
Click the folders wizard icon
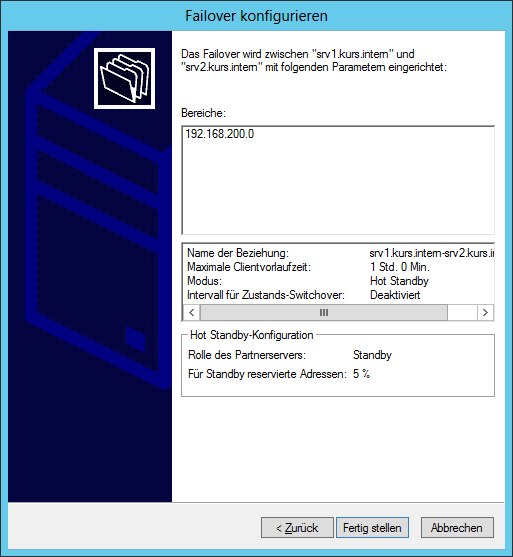click(124, 79)
